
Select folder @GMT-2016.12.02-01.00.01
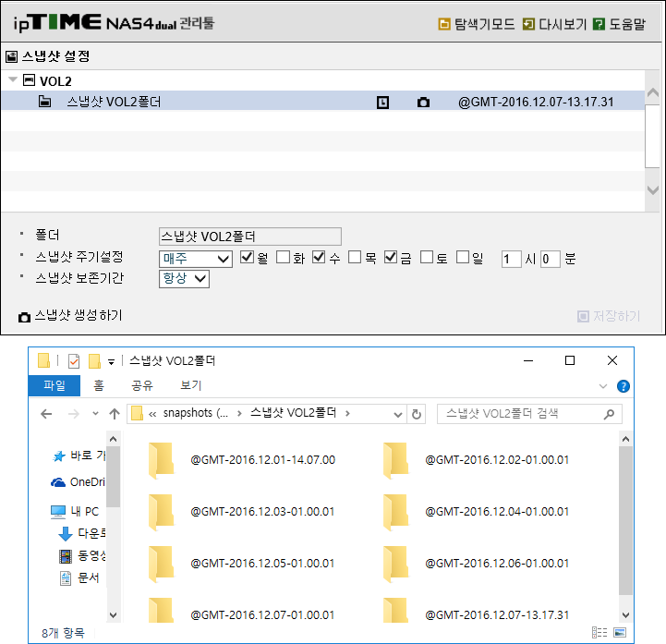(x=476, y=460)
